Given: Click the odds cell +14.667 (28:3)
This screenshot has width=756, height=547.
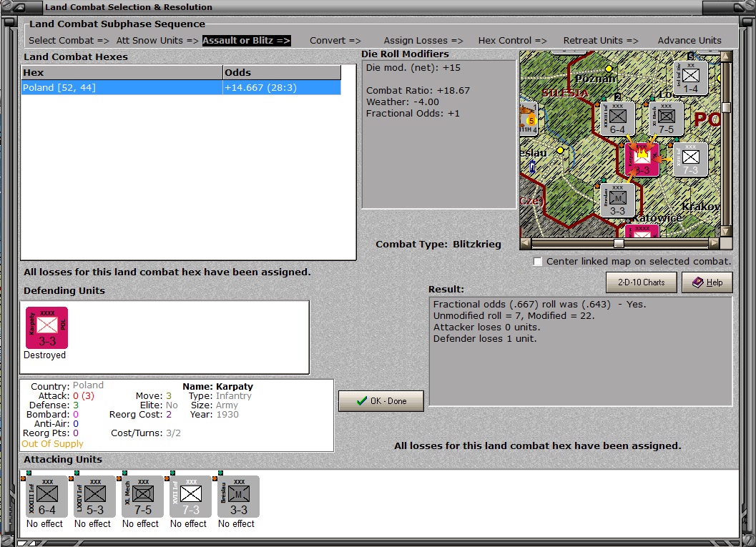Looking at the screenshot, I should pos(282,87).
